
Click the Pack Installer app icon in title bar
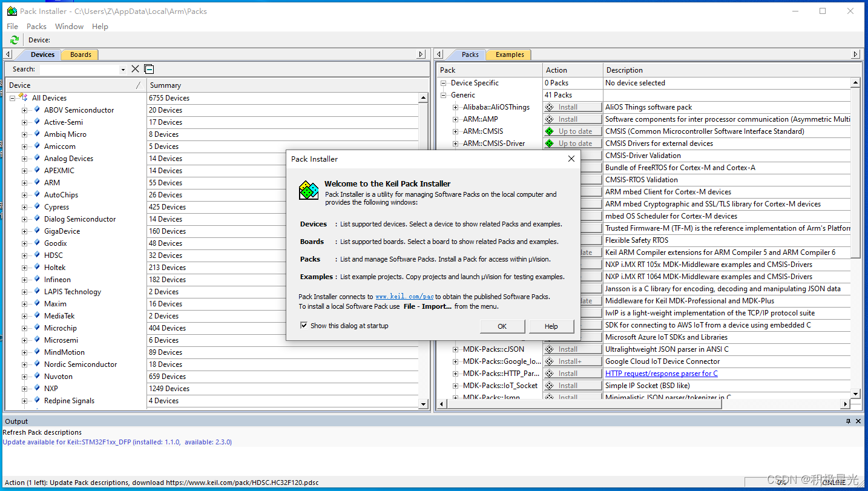[x=12, y=11]
